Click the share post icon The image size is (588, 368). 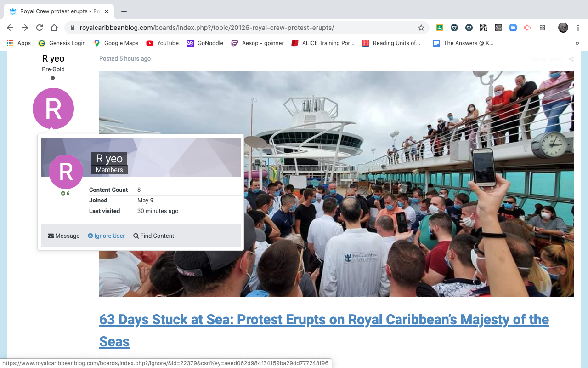(x=571, y=59)
